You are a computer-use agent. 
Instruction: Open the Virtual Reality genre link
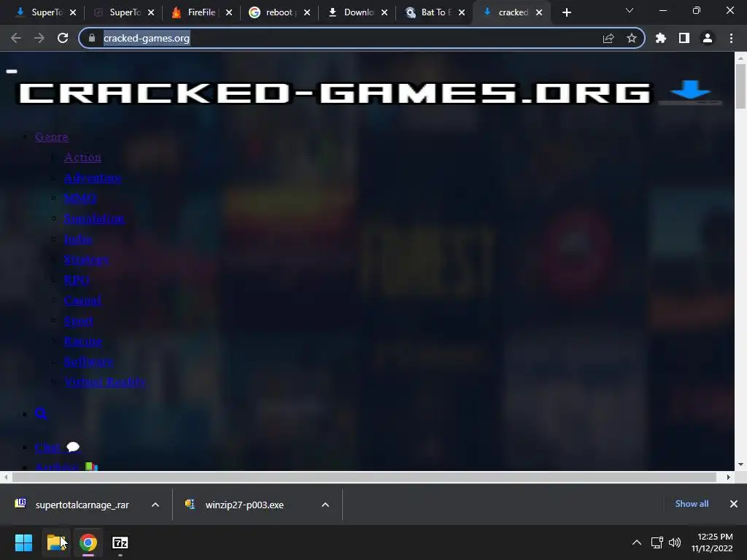point(105,381)
